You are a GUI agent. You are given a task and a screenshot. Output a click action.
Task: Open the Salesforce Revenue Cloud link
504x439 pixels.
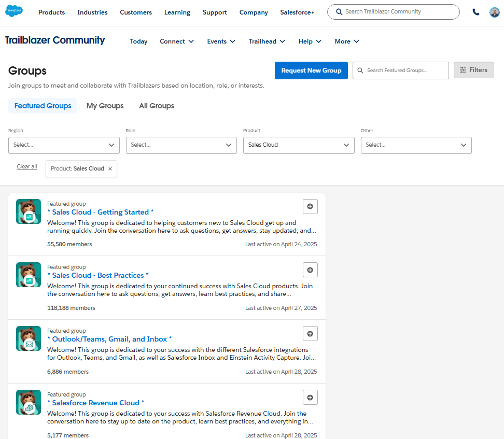coord(96,403)
